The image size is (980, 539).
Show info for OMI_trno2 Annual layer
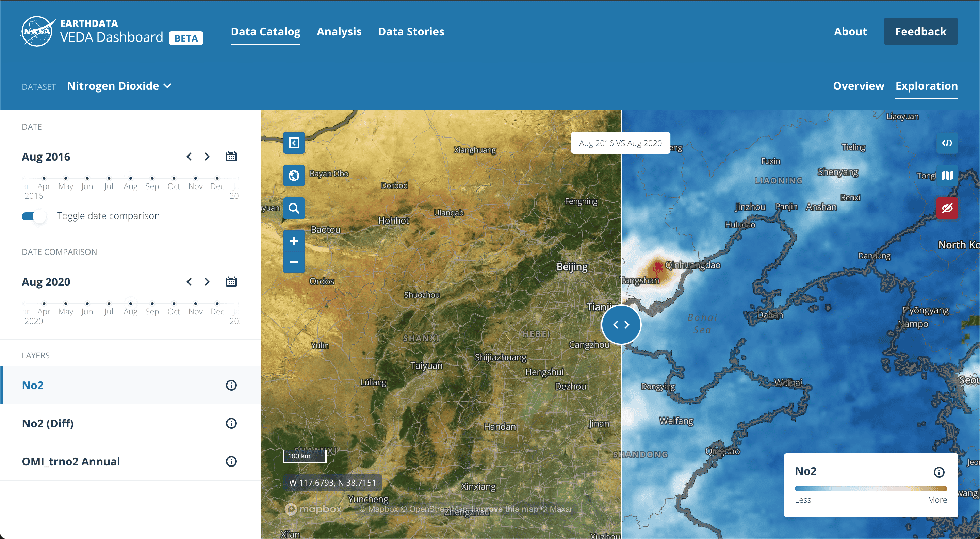point(231,461)
